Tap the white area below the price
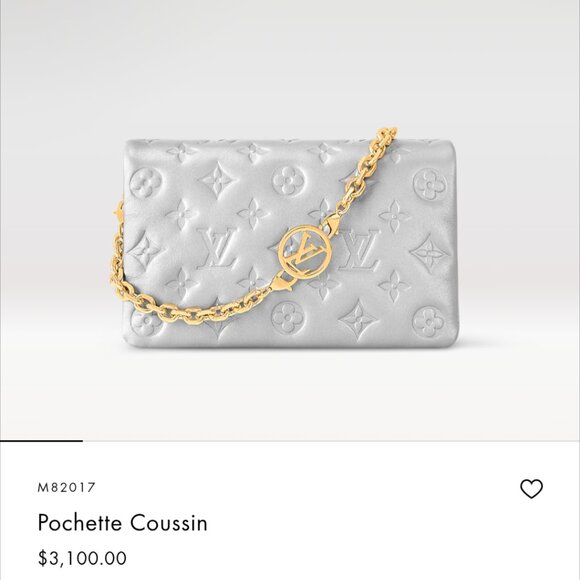 pyautogui.click(x=290, y=574)
